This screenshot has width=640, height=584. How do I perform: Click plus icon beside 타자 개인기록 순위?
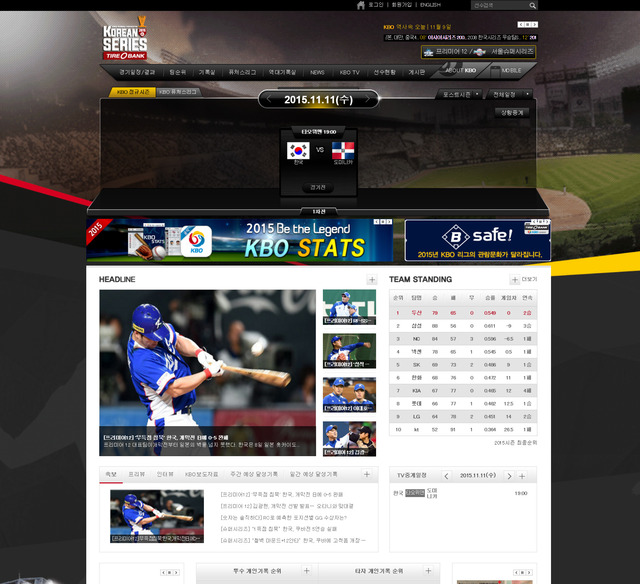[428, 571]
